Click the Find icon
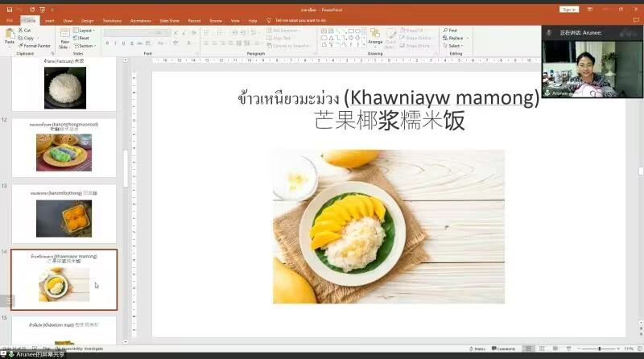The image size is (644, 359). pyautogui.click(x=452, y=30)
